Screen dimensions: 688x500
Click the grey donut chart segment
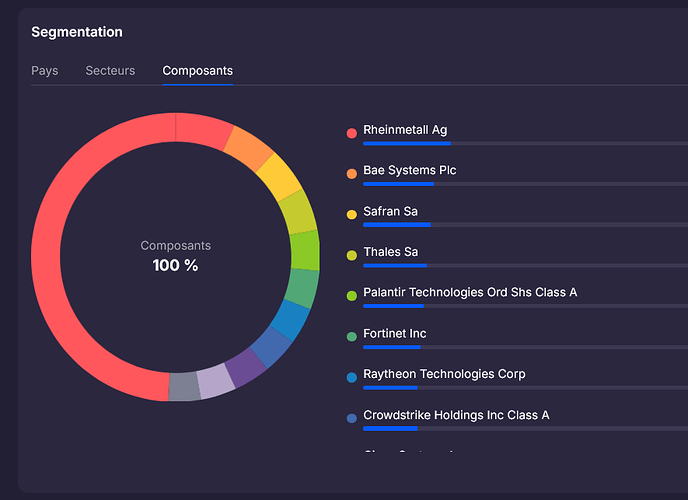184,387
